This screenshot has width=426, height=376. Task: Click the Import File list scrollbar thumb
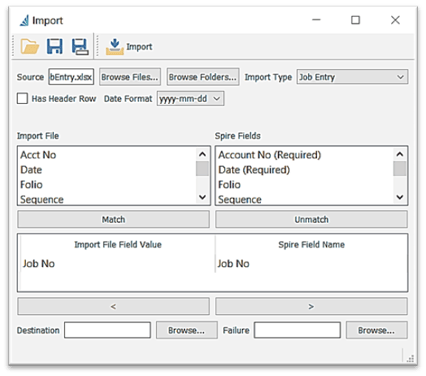coord(202,168)
